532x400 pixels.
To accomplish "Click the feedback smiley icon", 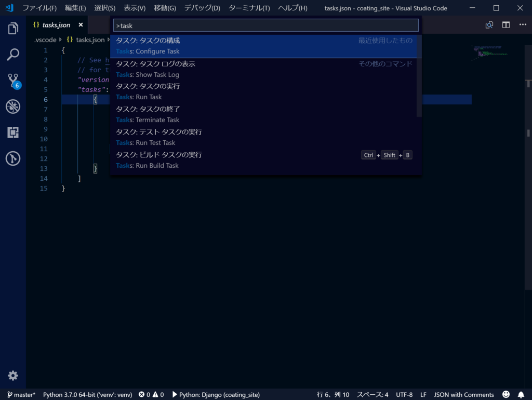I will click(506, 394).
